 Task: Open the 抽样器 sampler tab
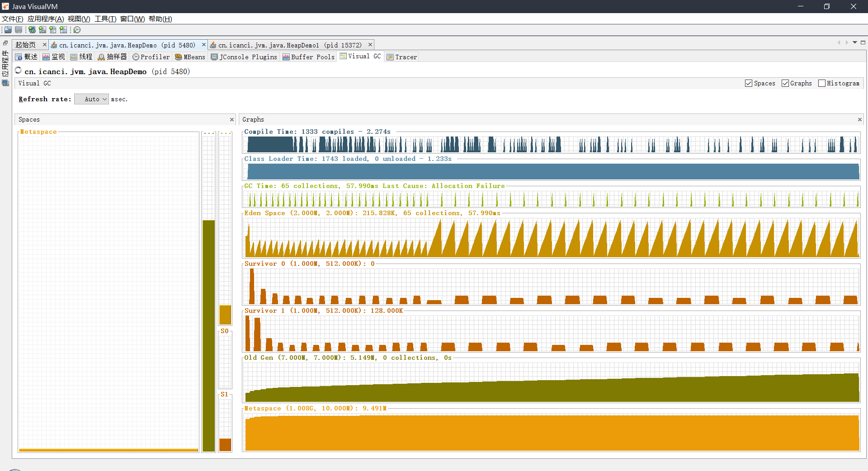click(113, 57)
